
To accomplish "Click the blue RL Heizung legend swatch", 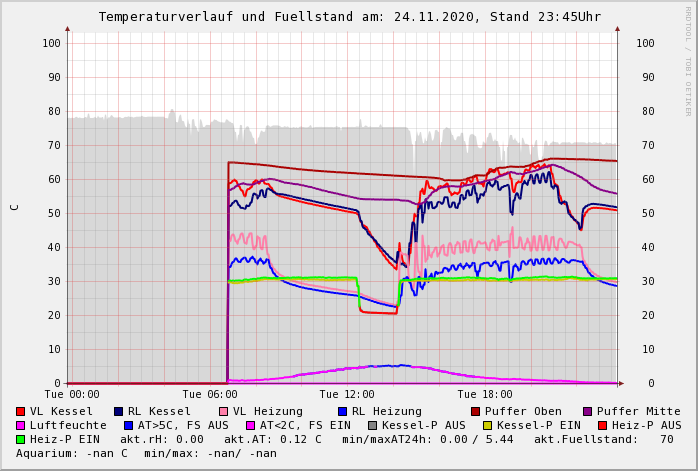I will 343,411.
